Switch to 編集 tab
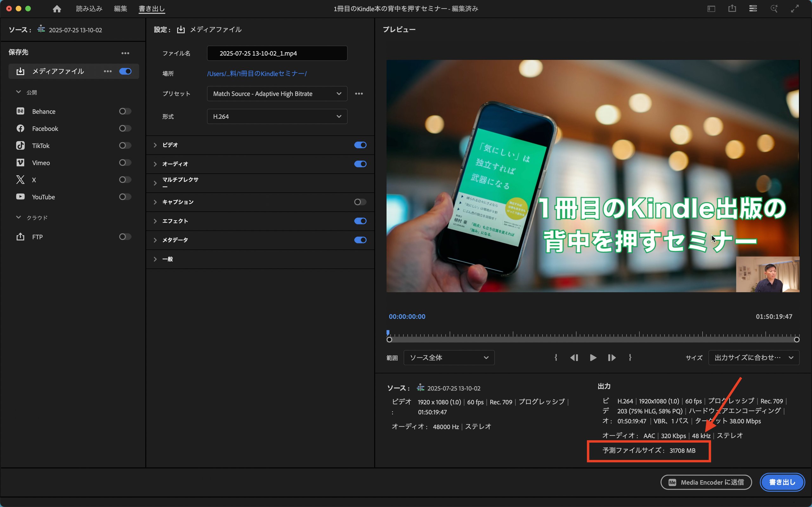The width and height of the screenshot is (812, 507). [x=121, y=9]
